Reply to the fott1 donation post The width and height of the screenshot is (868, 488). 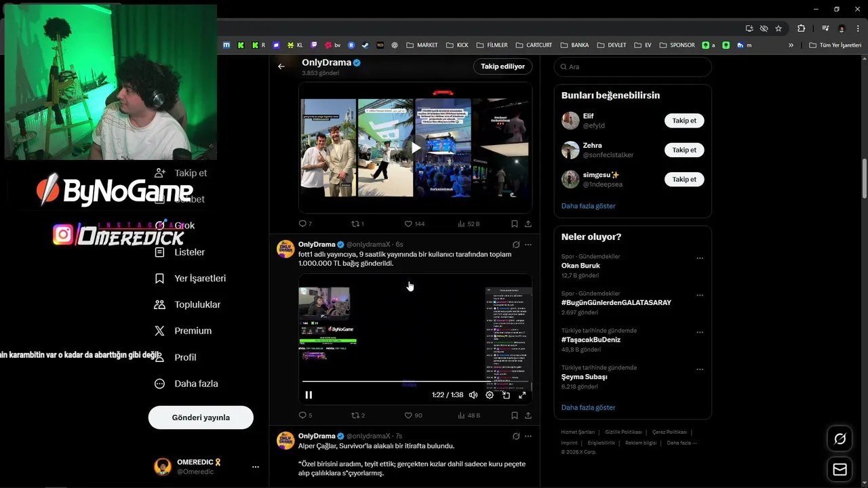[x=305, y=415]
